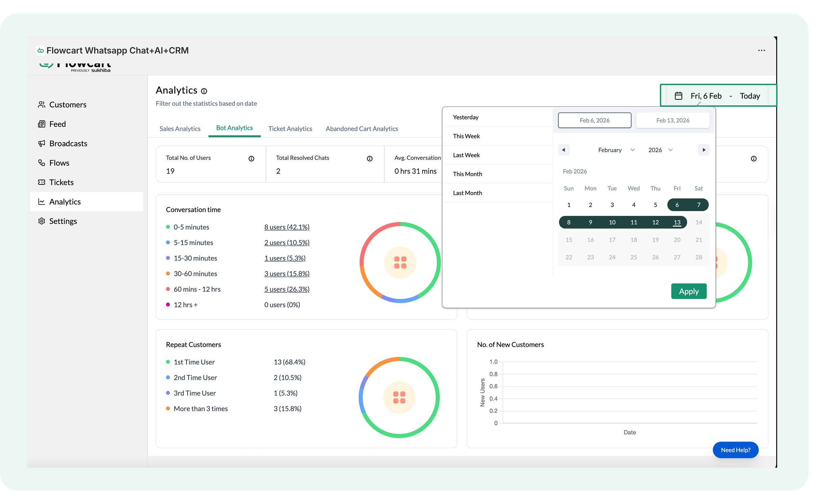Viewport: 837px width, 504px height.
Task: Click the Feb 6, 2026 start date field
Action: coord(595,121)
